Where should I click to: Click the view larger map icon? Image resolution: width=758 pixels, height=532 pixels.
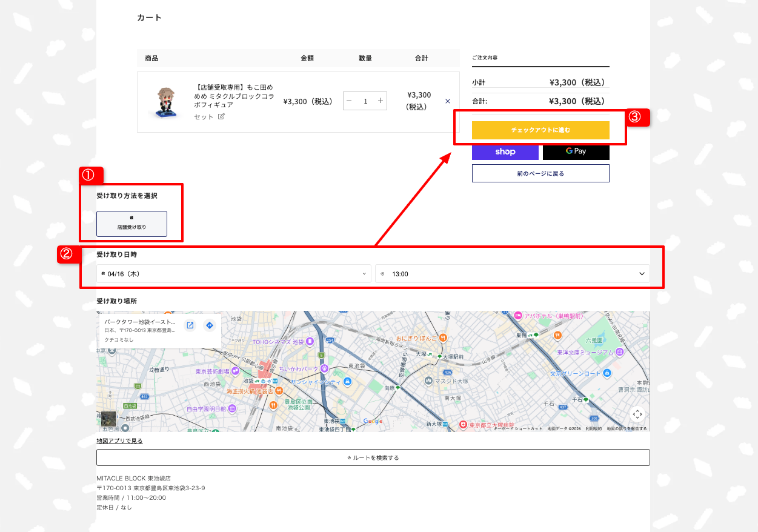(190, 325)
